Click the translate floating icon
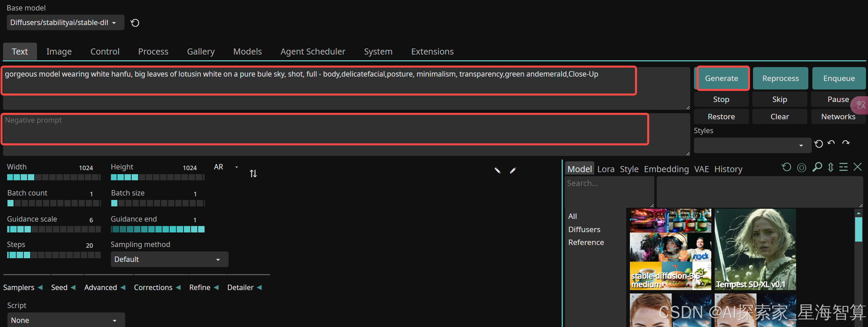This screenshot has height=327, width=868. tap(860, 105)
